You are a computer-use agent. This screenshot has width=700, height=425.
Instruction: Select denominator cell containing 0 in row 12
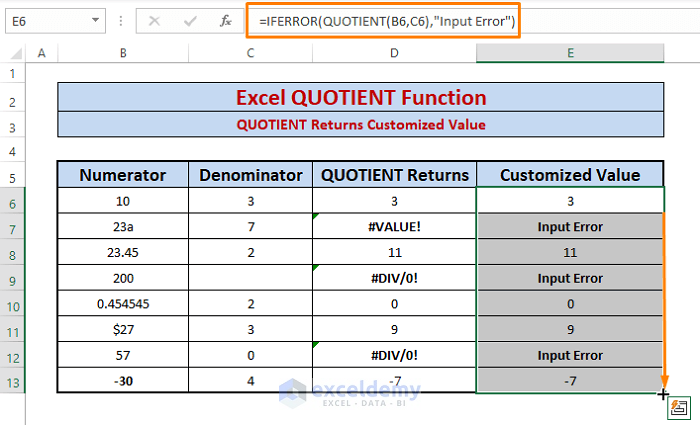coord(250,355)
